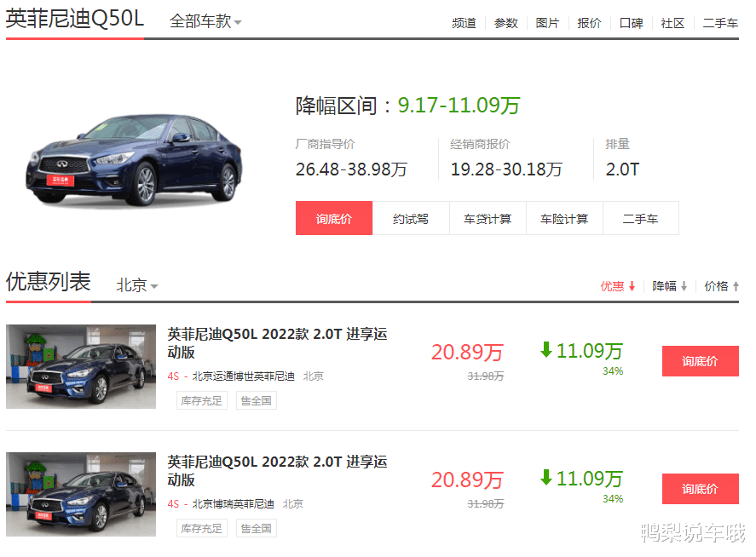Click the green drop arrow in 北京运通博世英菲尼迪 listing
Screen dimensions: 756x557
[x=546, y=350]
